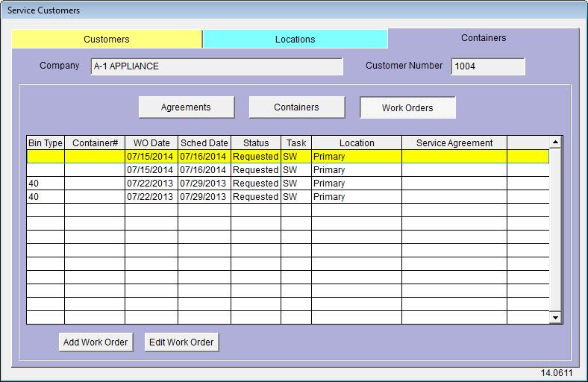The width and height of the screenshot is (588, 382).
Task: Select Sched Date 07/16/2014 in highlighted row
Action: coord(203,157)
